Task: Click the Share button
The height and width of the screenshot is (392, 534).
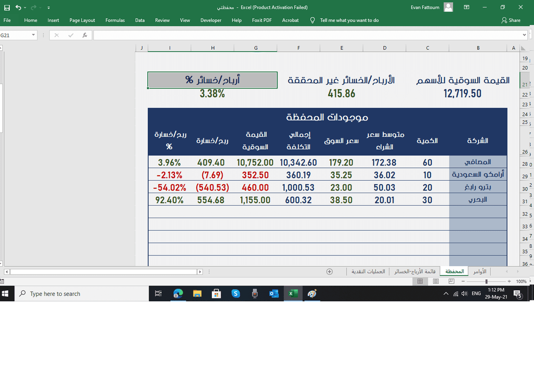Action: (511, 20)
